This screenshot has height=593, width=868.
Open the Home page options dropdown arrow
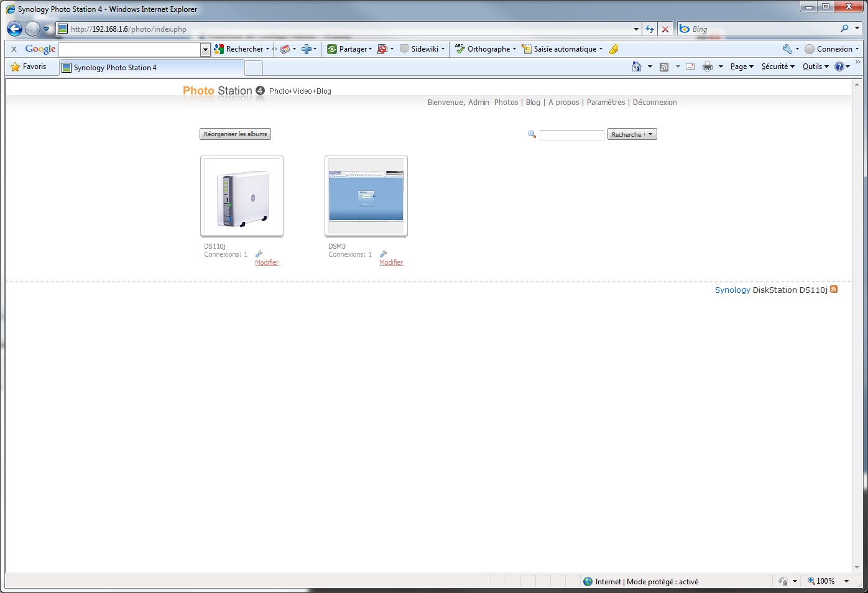point(650,67)
